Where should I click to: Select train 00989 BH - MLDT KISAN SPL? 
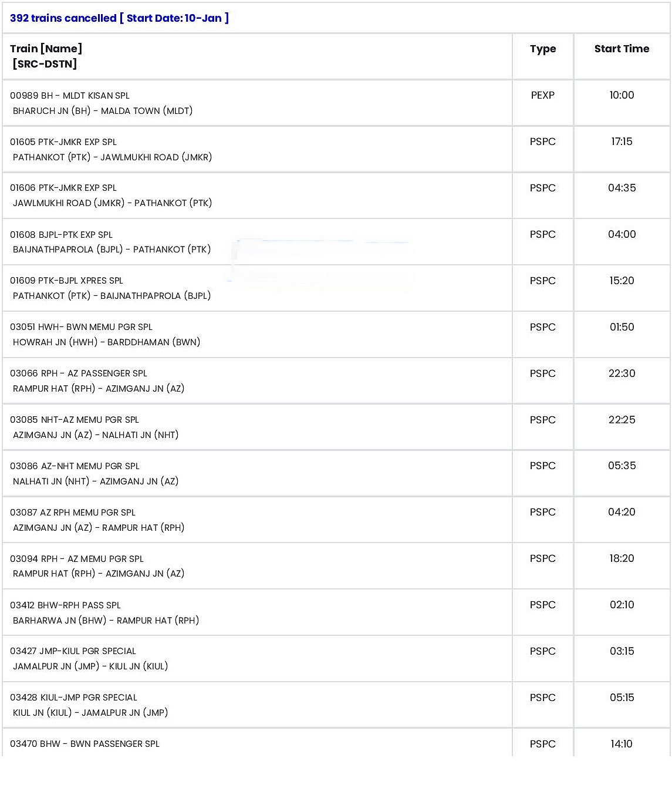[x=70, y=96]
